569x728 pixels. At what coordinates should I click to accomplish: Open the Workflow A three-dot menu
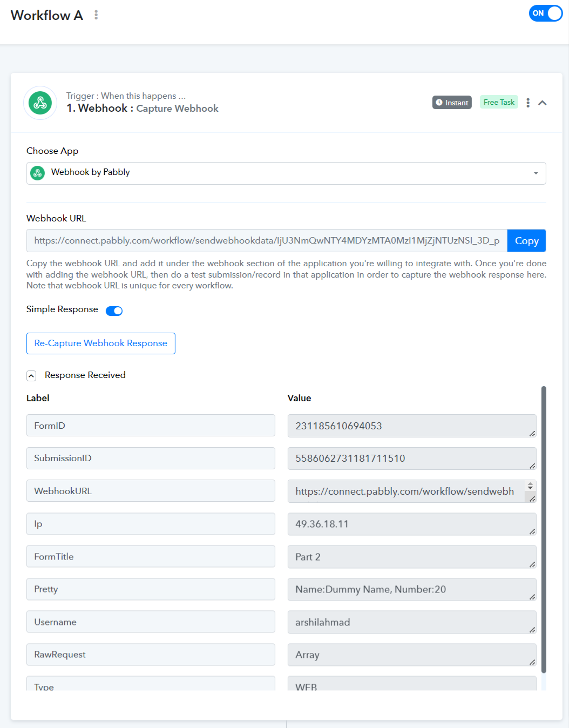(96, 15)
